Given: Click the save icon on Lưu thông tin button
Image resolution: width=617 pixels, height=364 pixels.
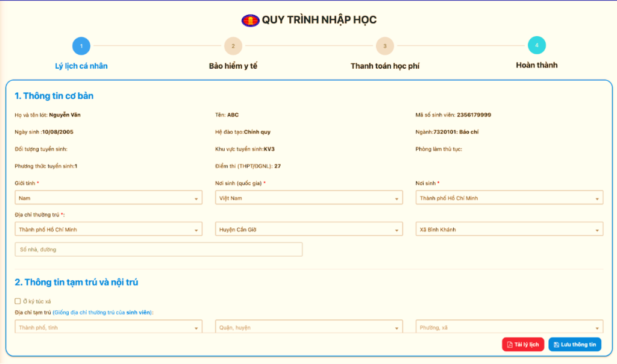Looking at the screenshot, I should click(x=557, y=344).
